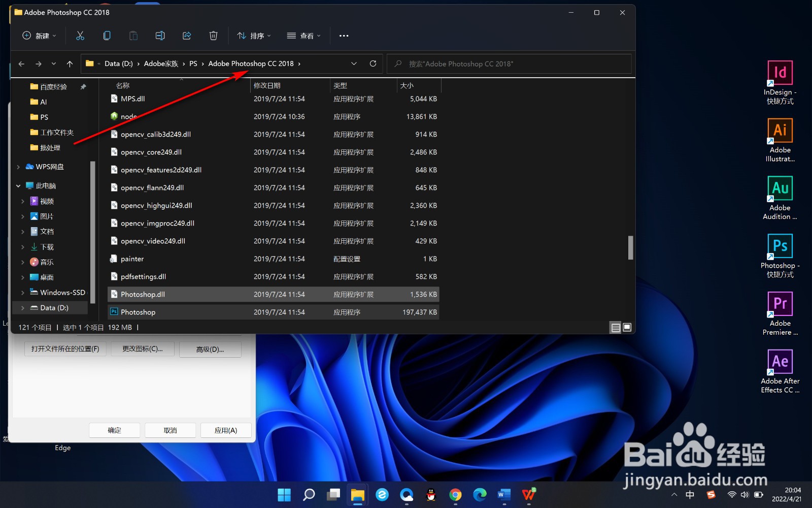Switch to large thumbnails view icon

click(627, 328)
